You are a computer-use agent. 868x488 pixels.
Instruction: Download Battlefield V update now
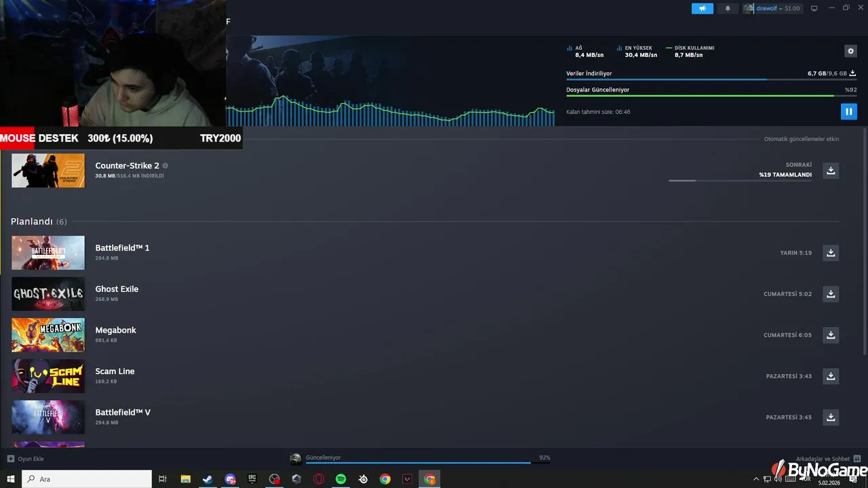pyautogui.click(x=831, y=418)
